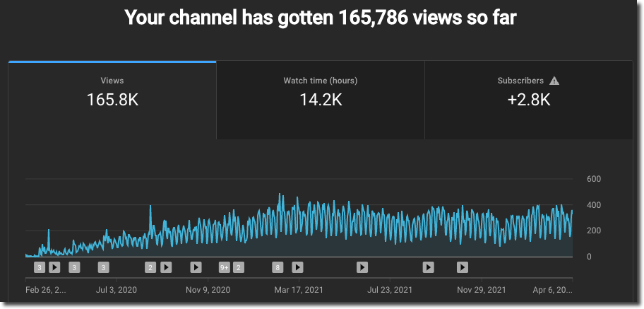644x309 pixels.
Task: Switch to the Watch time (hours) tab
Action: (320, 92)
